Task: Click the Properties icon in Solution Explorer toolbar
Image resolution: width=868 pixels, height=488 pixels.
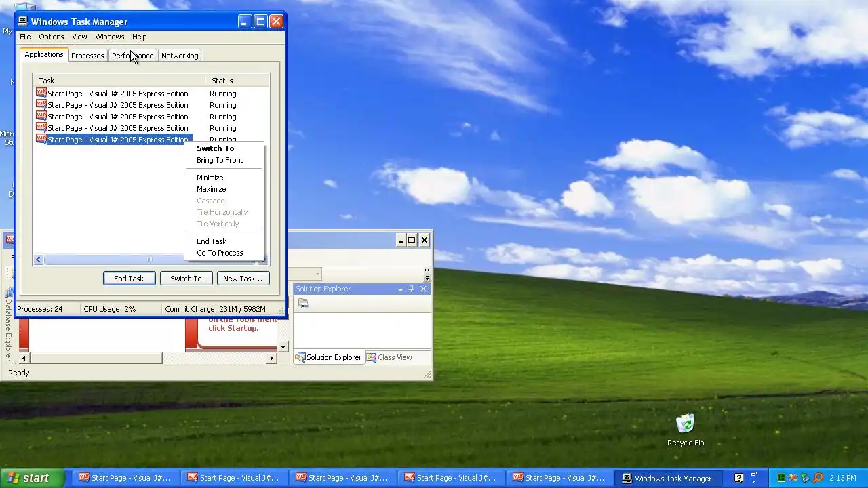Action: [304, 304]
